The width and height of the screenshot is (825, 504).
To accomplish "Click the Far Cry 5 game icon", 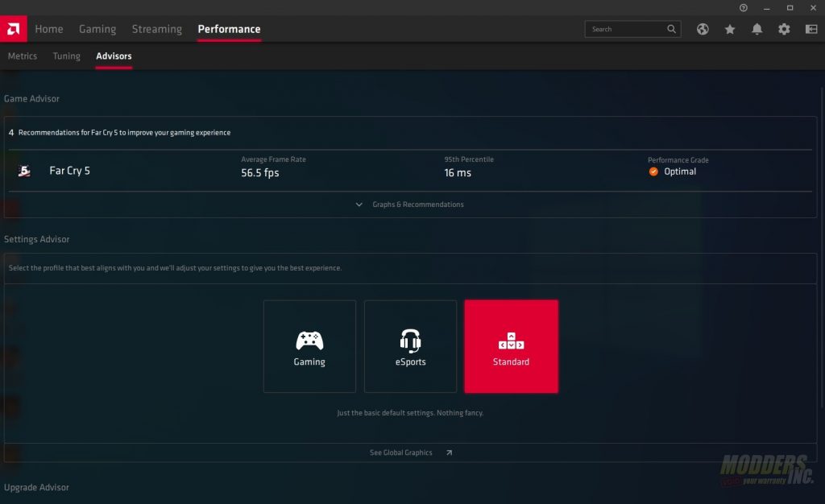I will [24, 171].
